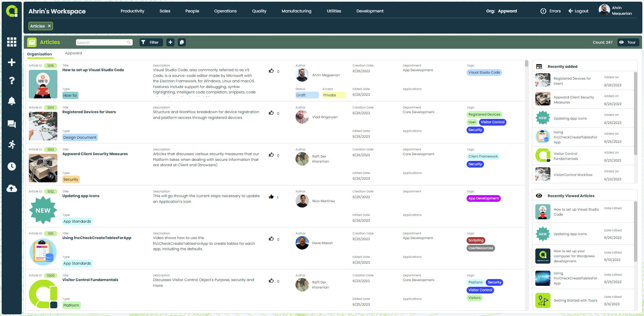Open Ahrin Meguerian profile avatar
Image resolution: width=644 pixels, height=316 pixels.
pos(604,9)
